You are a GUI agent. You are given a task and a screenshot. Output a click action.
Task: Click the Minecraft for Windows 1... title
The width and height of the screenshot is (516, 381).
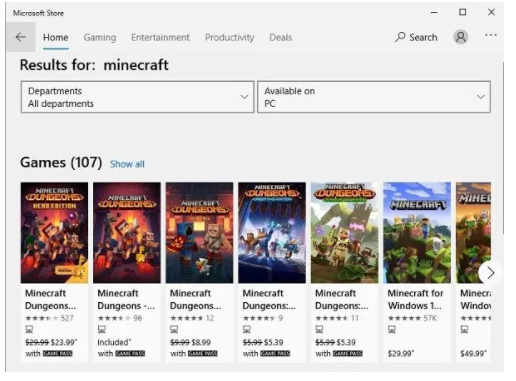pos(415,299)
